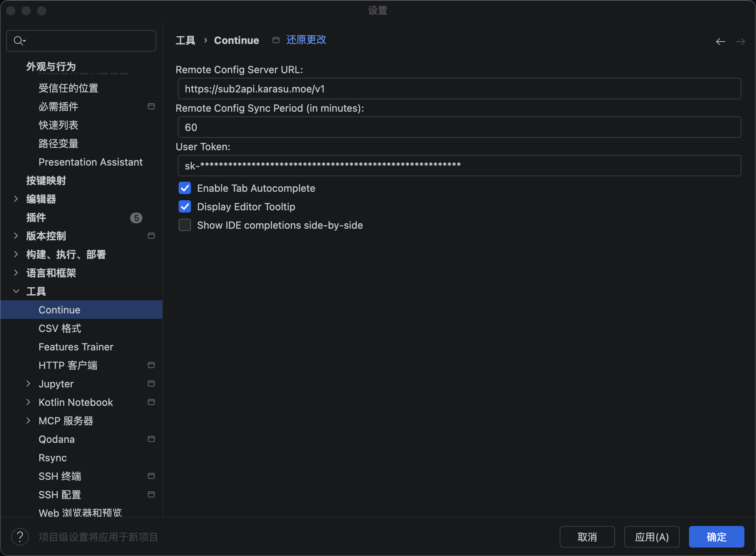756x556 pixels.
Task: Click project-level icon next to 版本控制
Action: point(151,236)
